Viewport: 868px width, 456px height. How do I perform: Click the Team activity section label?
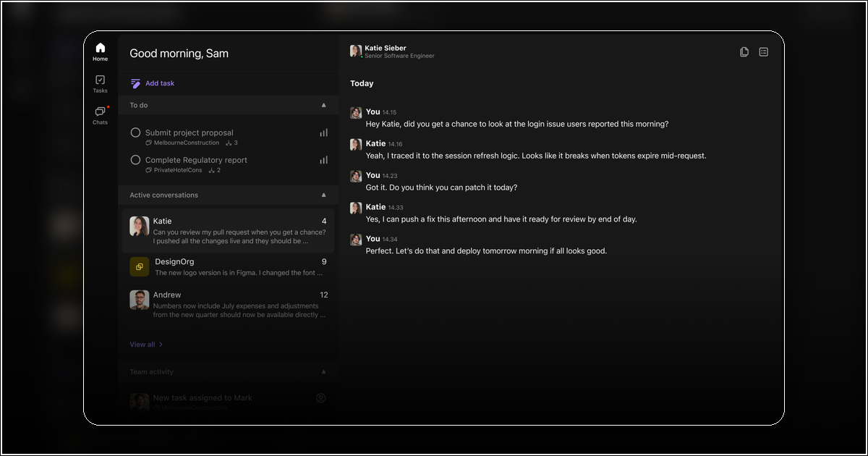[151, 371]
